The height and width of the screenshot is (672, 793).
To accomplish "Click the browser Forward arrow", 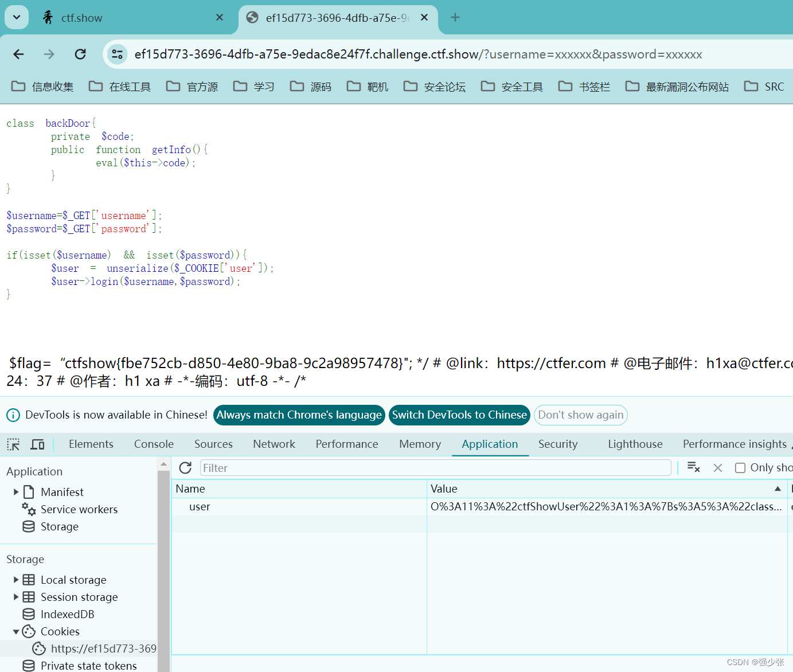I will point(49,54).
